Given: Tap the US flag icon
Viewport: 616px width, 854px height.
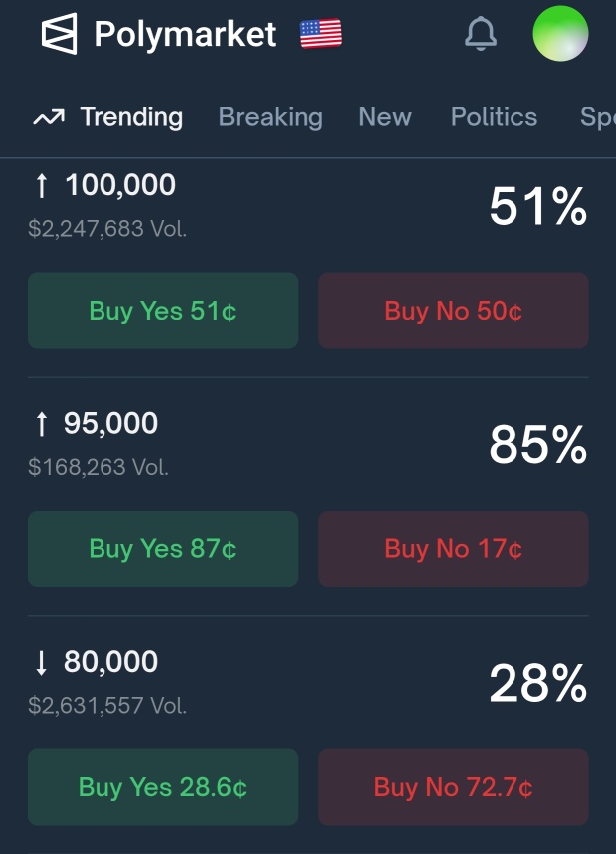Looking at the screenshot, I should point(320,34).
